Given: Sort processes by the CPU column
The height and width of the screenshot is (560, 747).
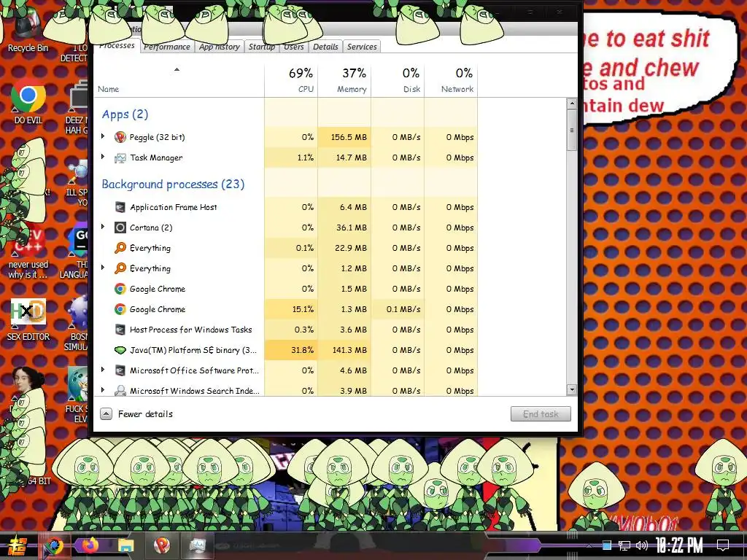Looking at the screenshot, I should [291, 81].
